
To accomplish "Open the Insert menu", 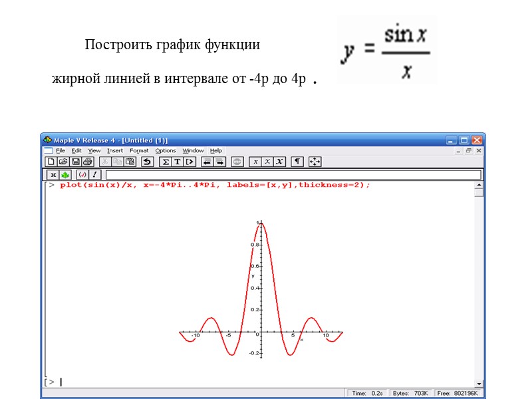I will click(115, 151).
